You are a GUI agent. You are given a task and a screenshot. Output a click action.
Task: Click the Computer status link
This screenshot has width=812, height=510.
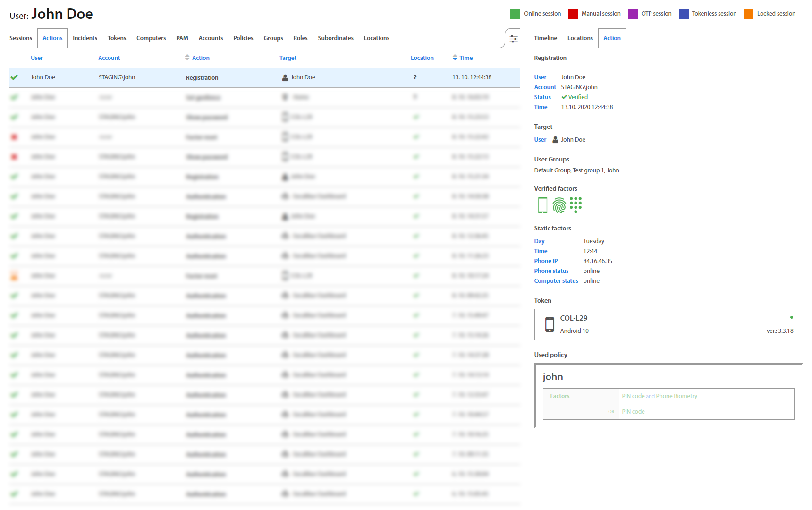coord(556,281)
